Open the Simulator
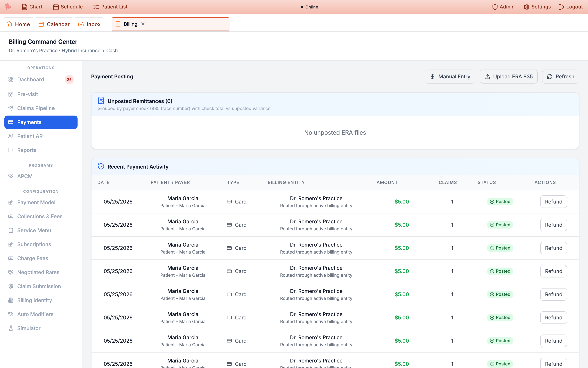 (x=41, y=328)
